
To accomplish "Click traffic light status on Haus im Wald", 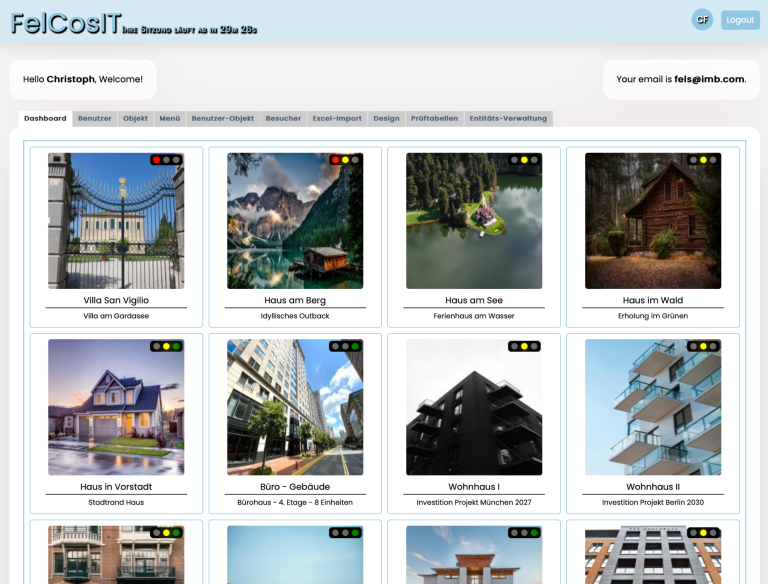I will (x=703, y=160).
